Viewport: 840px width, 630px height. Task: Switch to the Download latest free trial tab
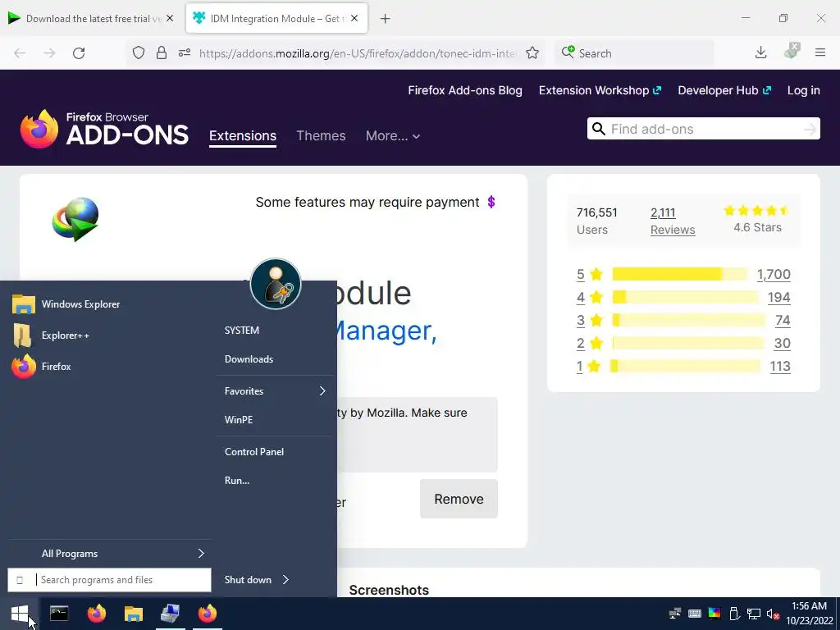tap(92, 19)
